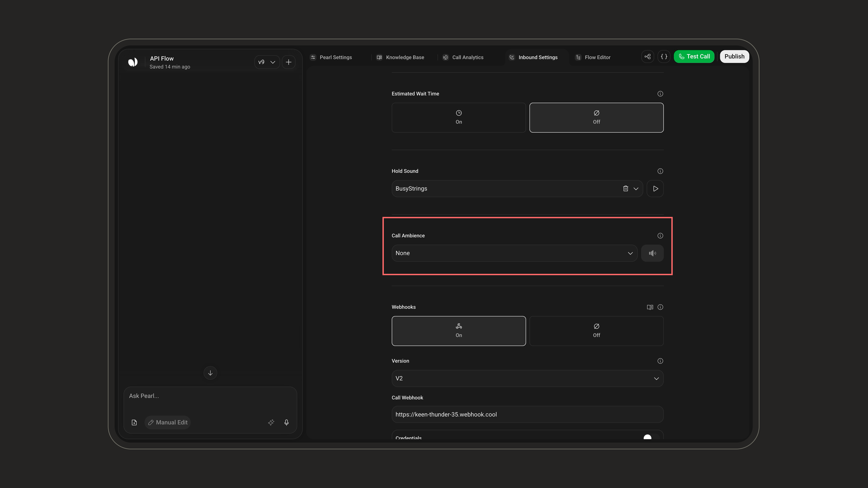
Task: Show Version info icon
Action: [660, 361]
